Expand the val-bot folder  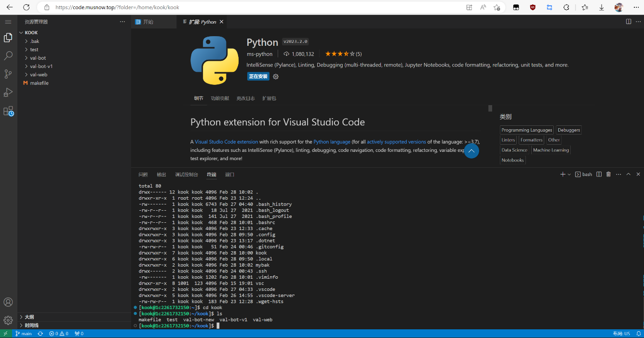click(x=74, y=58)
